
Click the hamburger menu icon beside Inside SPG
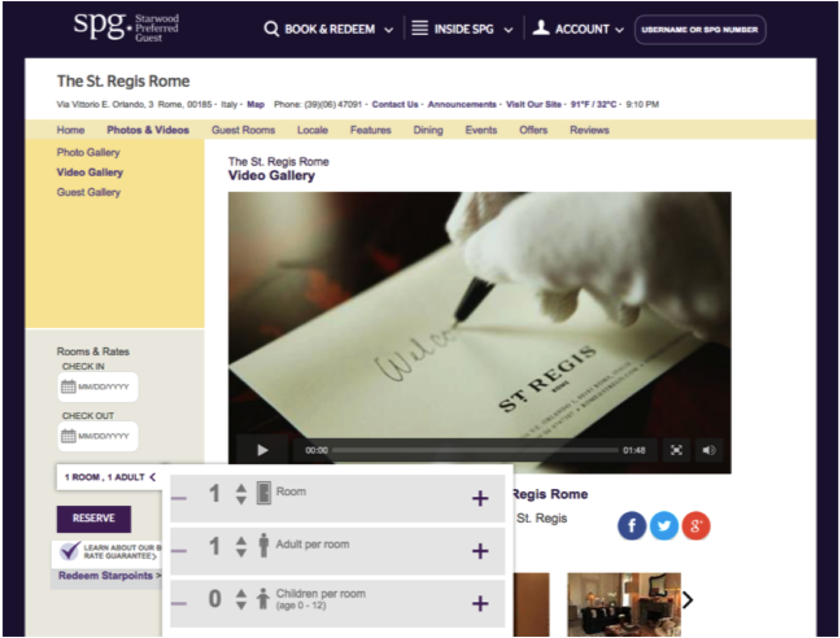(420, 29)
